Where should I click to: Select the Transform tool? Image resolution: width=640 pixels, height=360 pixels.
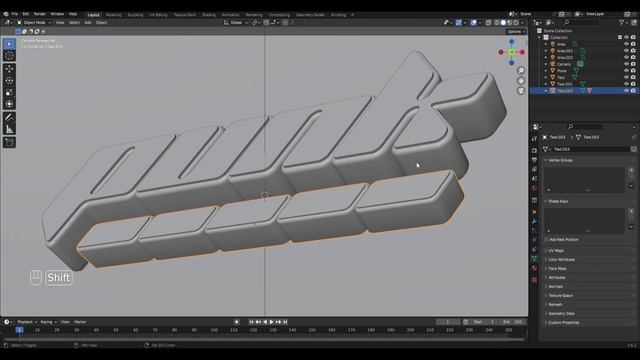(9, 104)
